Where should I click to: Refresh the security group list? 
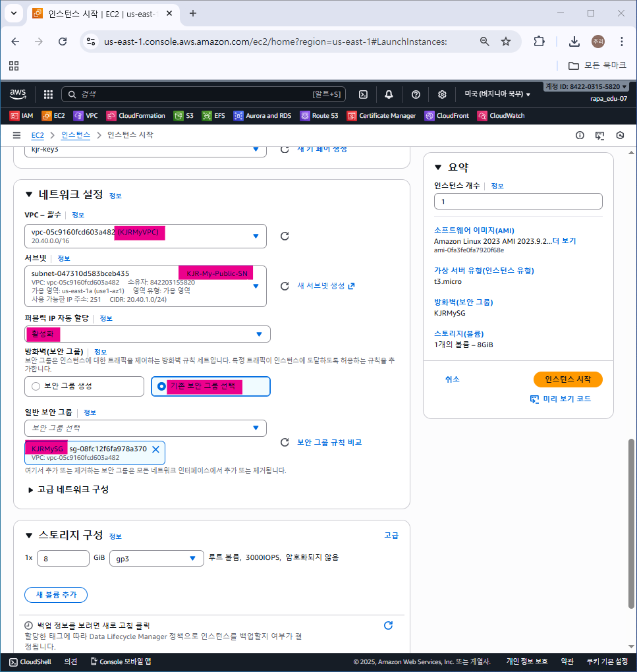(285, 442)
